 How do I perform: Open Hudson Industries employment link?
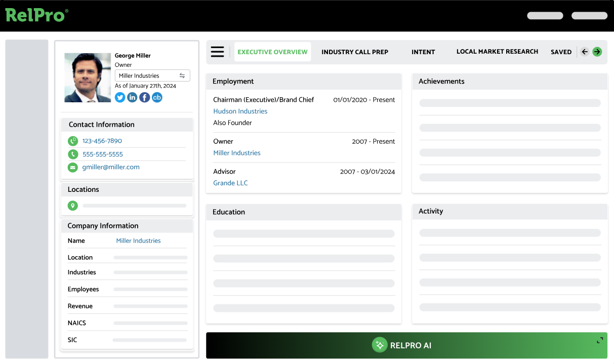240,111
